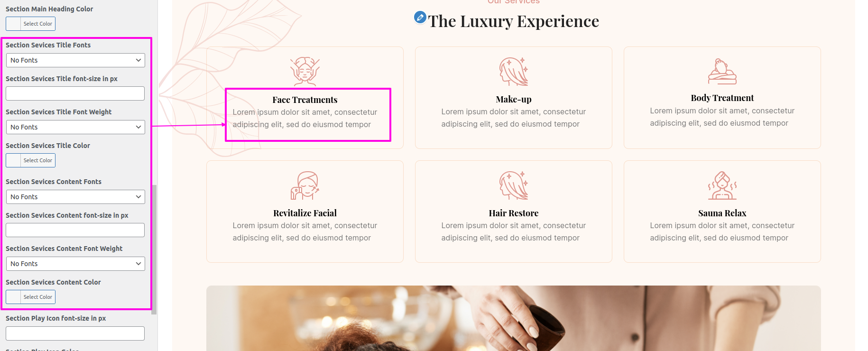868x351 pixels.
Task: Click Select Color for Sevices Title Color
Action: (x=30, y=160)
